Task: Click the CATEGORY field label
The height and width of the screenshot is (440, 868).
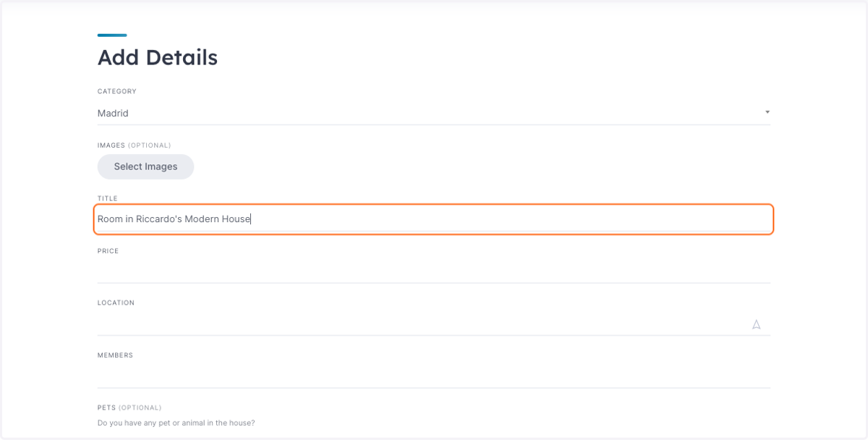Action: click(117, 92)
